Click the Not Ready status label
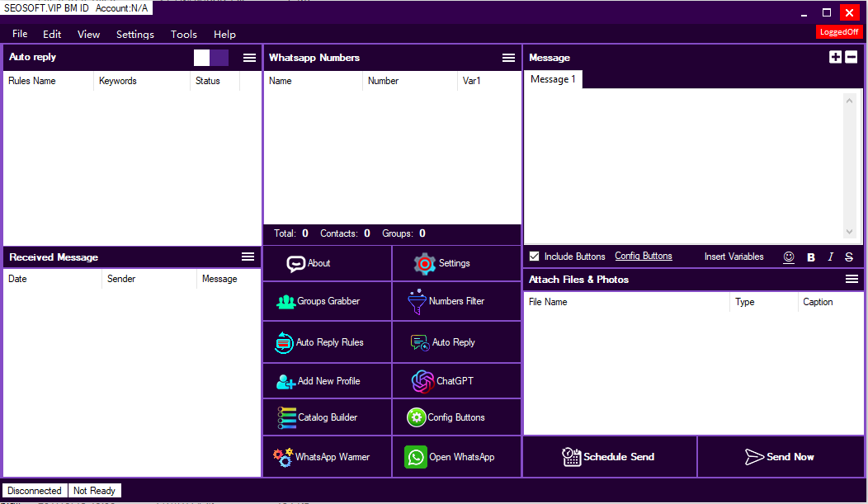The height and width of the screenshot is (504, 868). tap(94, 491)
